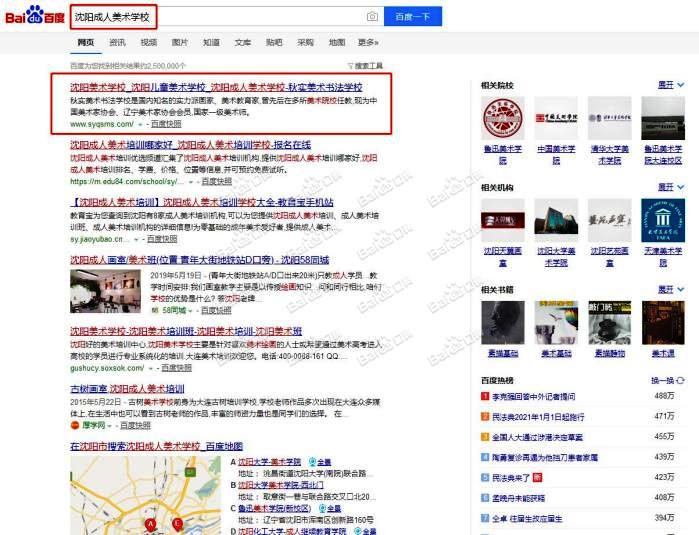Open the 文库 tab
Viewport: 699px width, 535px height.
point(243,42)
